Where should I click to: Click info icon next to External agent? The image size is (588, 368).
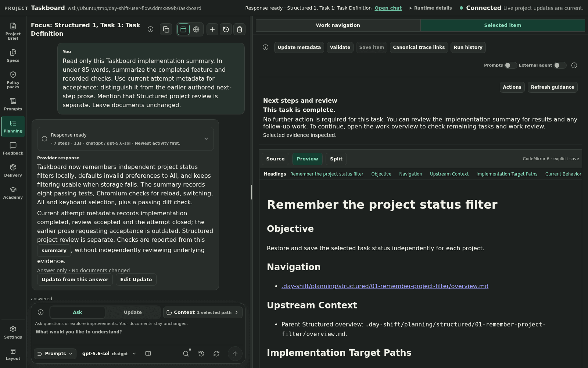coord(574,66)
